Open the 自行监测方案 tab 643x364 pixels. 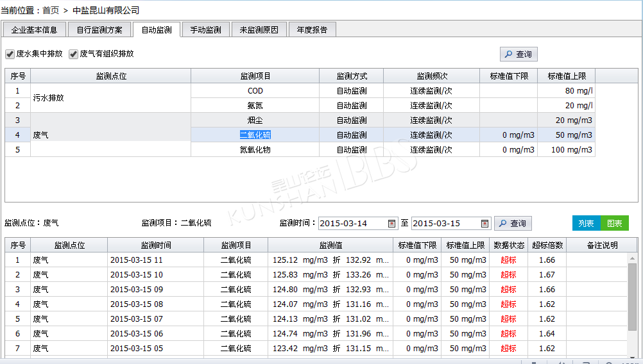point(99,30)
